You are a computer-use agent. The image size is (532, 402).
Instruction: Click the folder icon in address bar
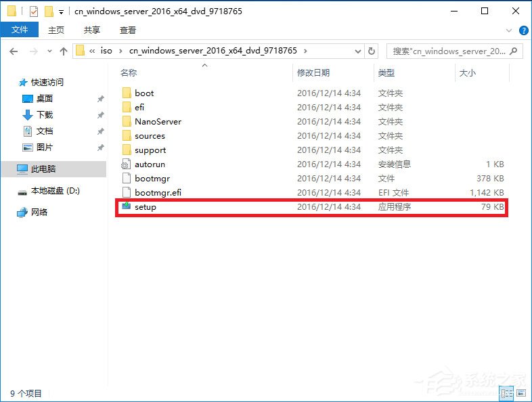click(x=80, y=51)
